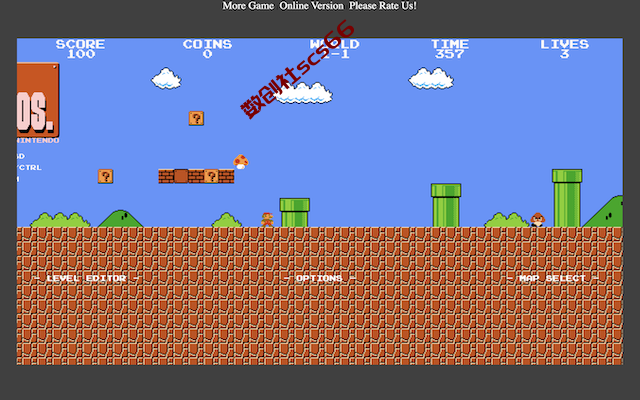Open the Online Version link

(311, 6)
